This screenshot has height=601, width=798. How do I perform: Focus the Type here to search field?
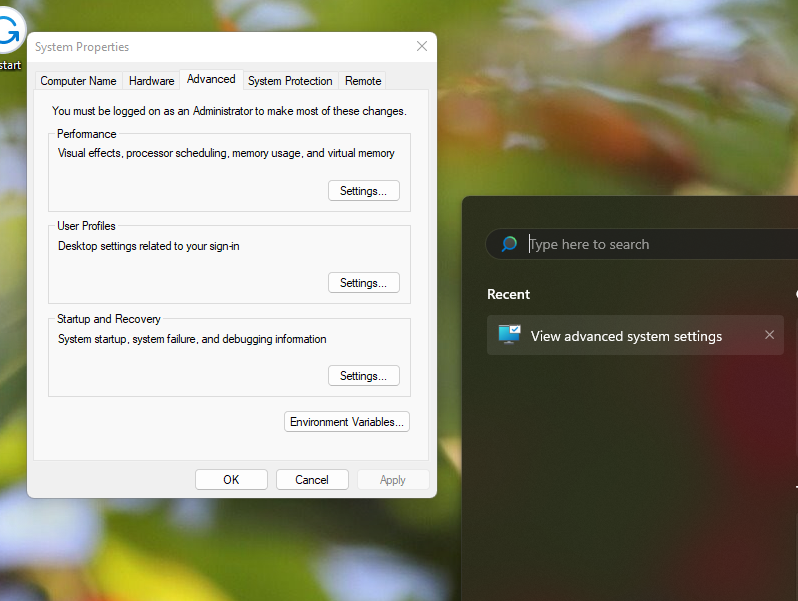pyautogui.click(x=642, y=244)
